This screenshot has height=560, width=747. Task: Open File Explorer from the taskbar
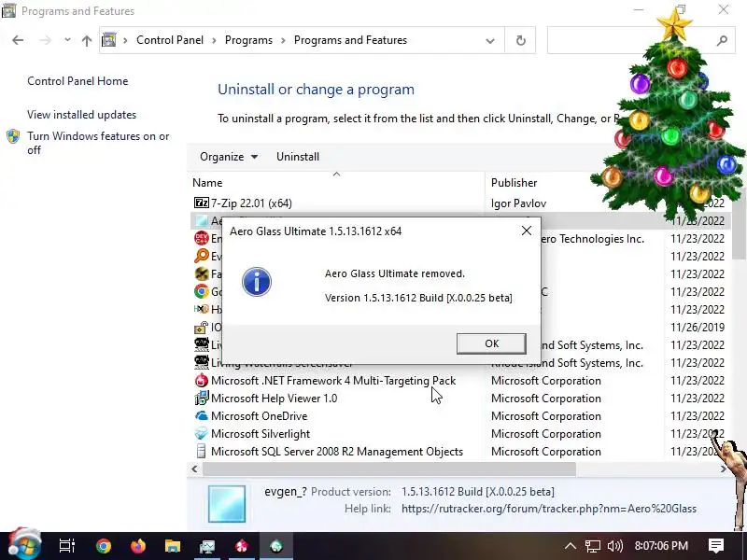click(173, 546)
